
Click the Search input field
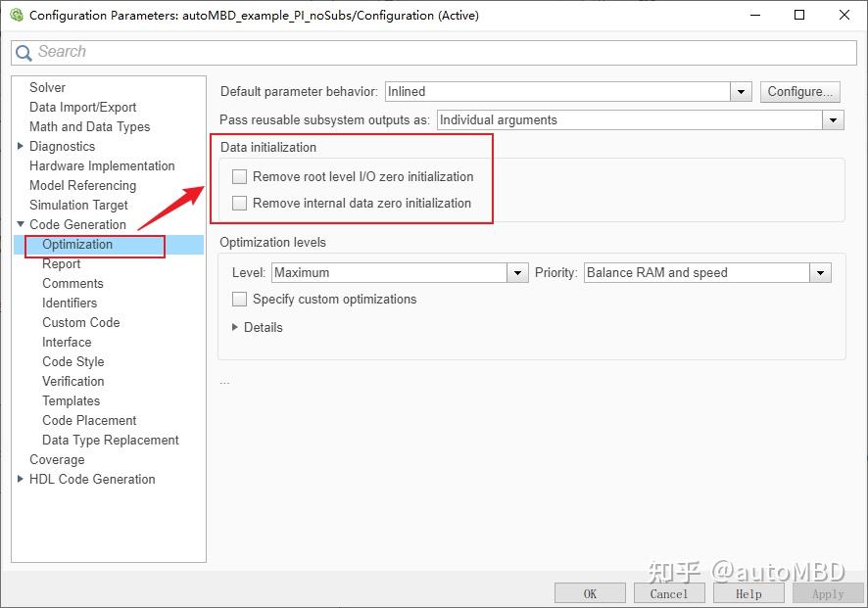click(x=434, y=53)
